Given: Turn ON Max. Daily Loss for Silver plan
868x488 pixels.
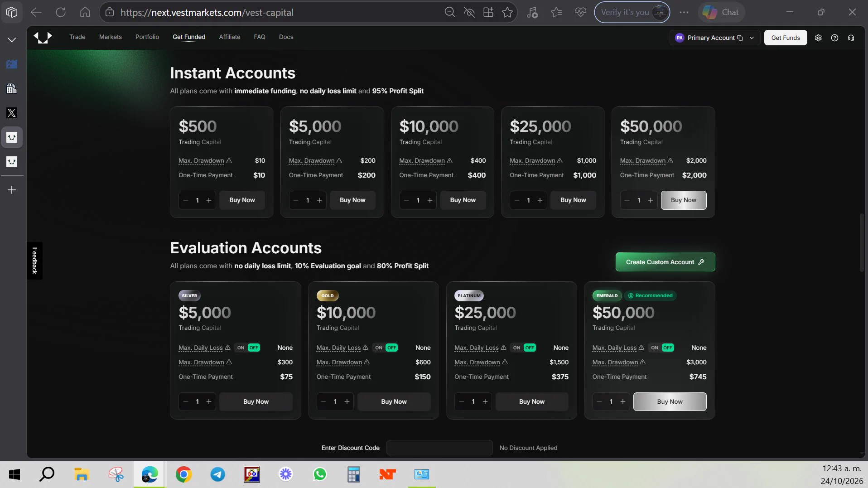Looking at the screenshot, I should (241, 348).
